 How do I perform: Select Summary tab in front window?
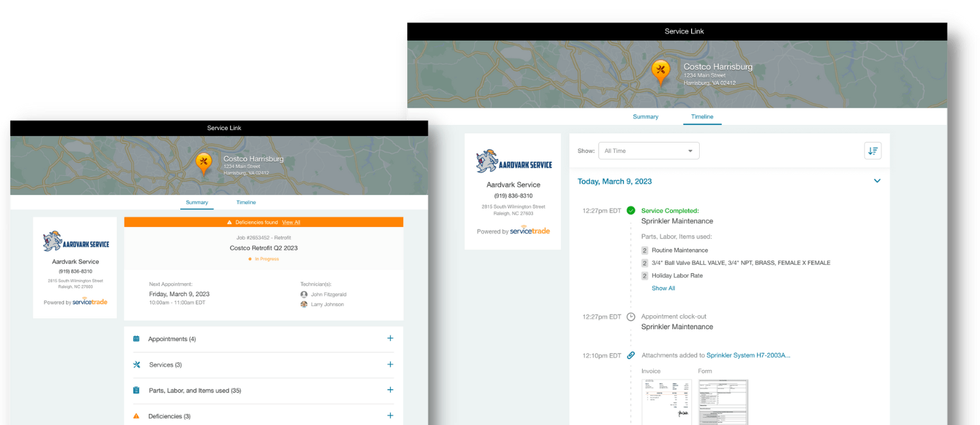197,202
